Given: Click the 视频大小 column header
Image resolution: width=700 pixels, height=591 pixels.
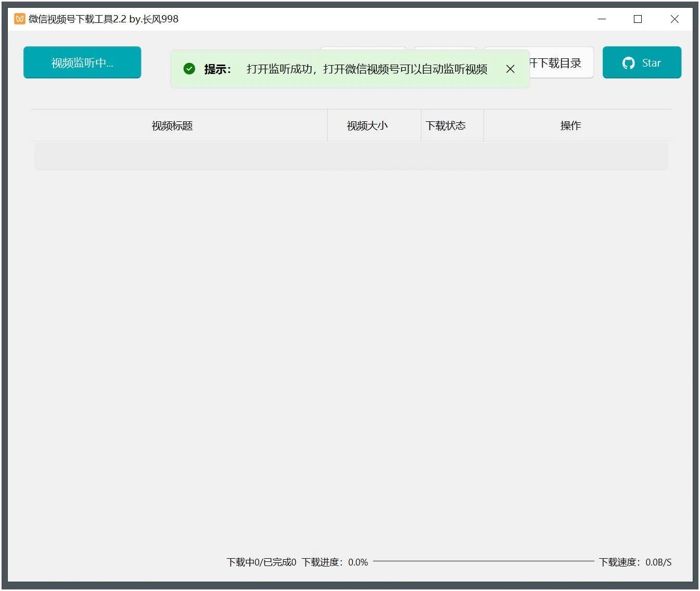Looking at the screenshot, I should [367, 125].
